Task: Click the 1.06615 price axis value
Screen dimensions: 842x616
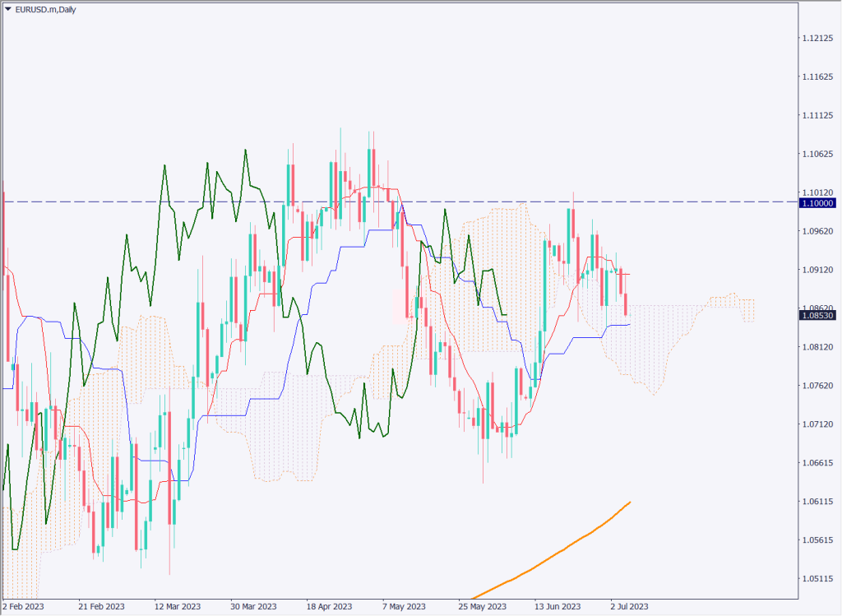Action: tap(818, 463)
